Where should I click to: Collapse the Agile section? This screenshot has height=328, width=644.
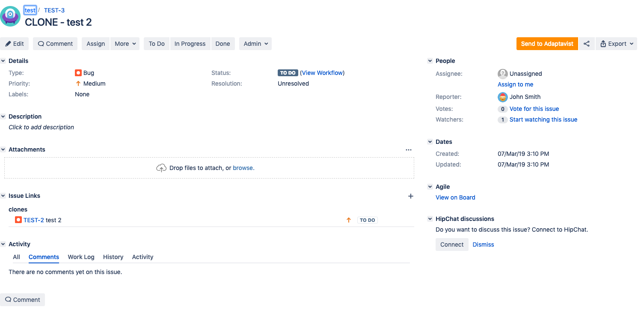tap(430, 187)
